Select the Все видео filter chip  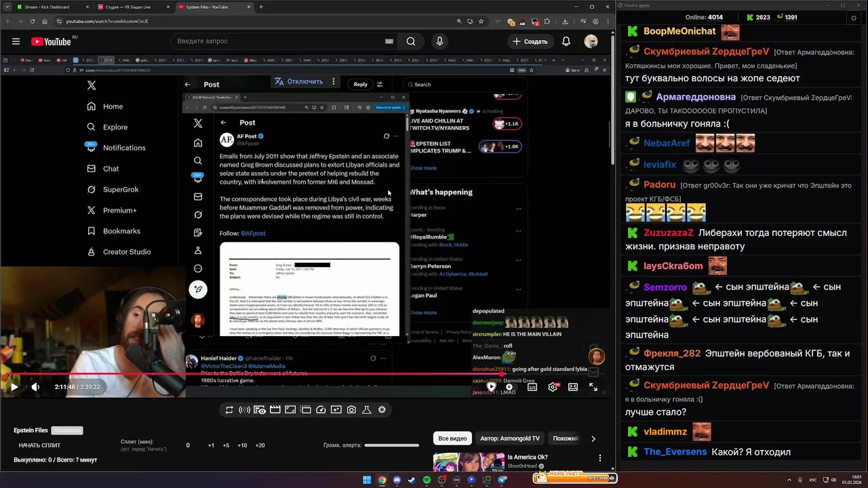click(x=452, y=439)
